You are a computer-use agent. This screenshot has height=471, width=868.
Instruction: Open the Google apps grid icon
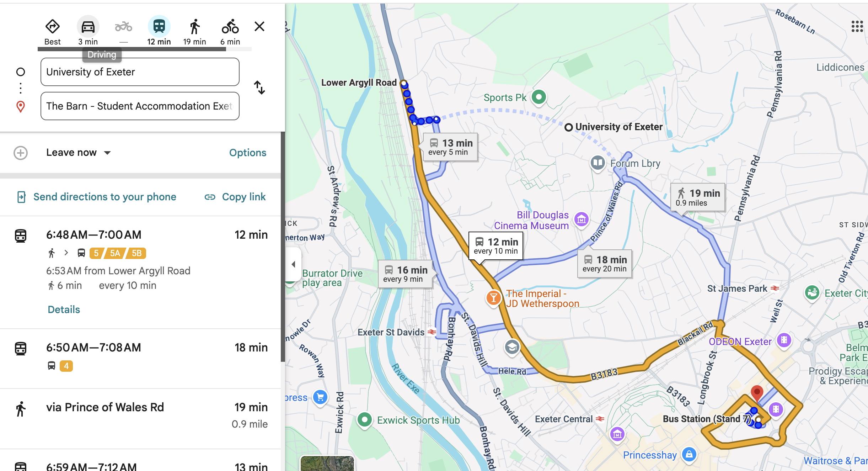pyautogui.click(x=857, y=26)
